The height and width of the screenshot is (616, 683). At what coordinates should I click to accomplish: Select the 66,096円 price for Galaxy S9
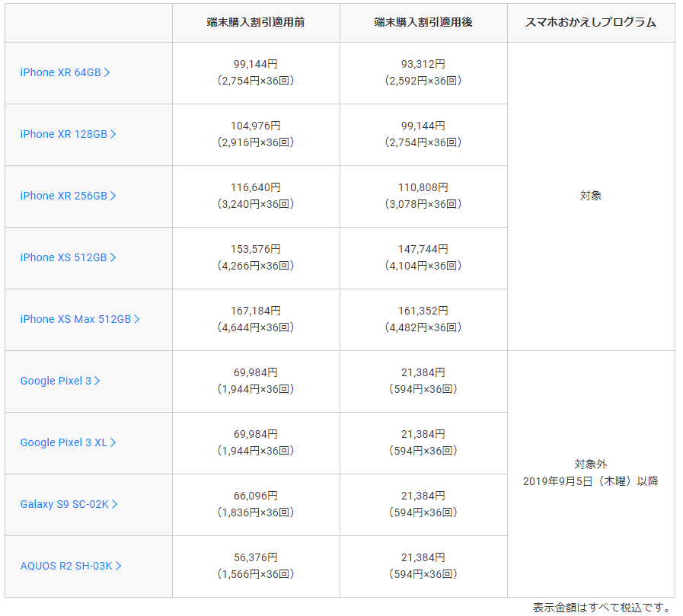256,496
